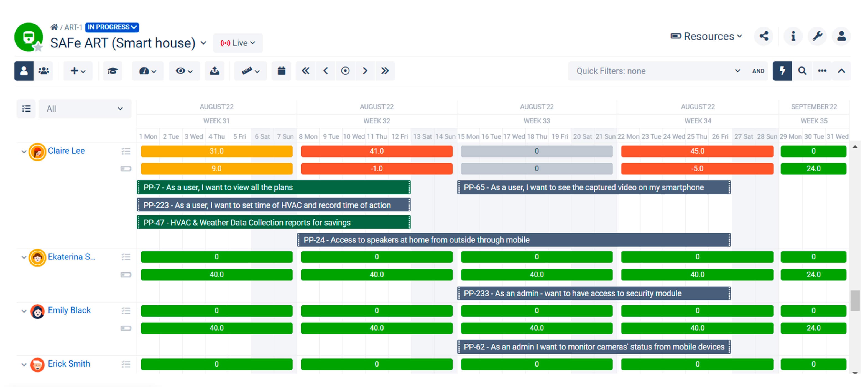Click Claire Lee's red 41.0 workload bar
Image resolution: width=868 pixels, height=387 pixels.
[x=377, y=151]
